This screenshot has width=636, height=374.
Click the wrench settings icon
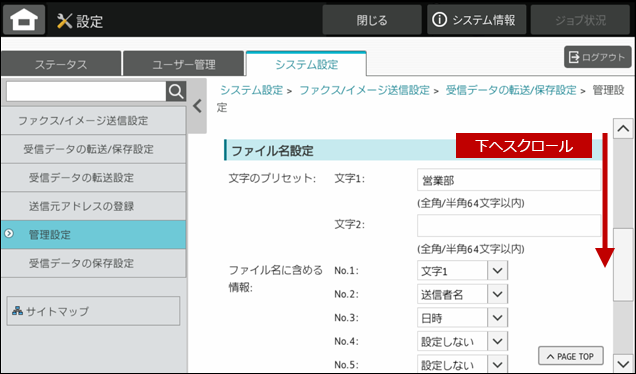[x=64, y=21]
